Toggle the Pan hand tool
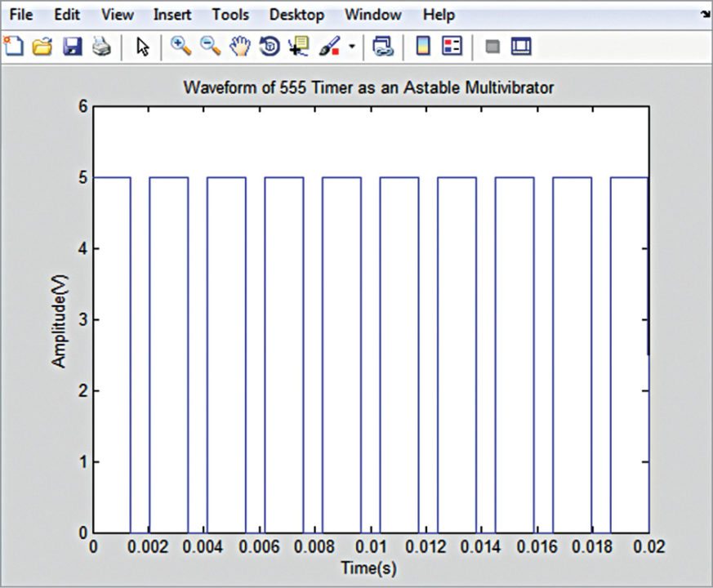This screenshot has width=713, height=588. [240, 47]
